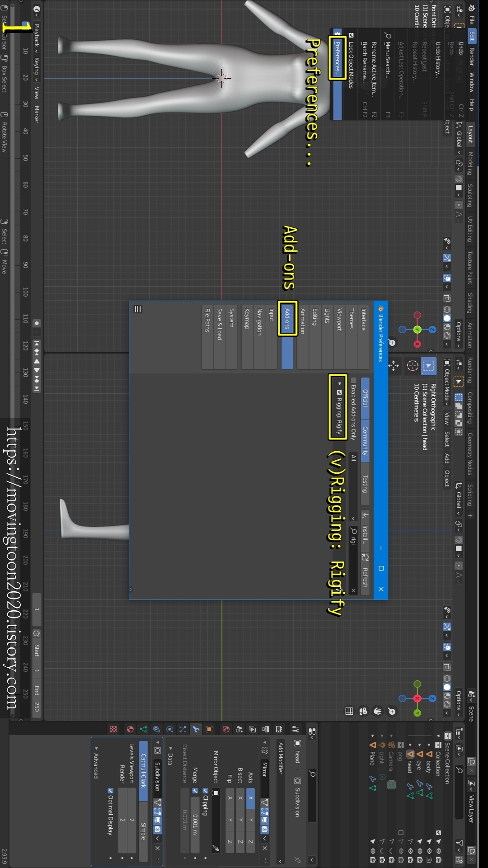
Task: Clear the add-on search field with X
Action: [353, 590]
